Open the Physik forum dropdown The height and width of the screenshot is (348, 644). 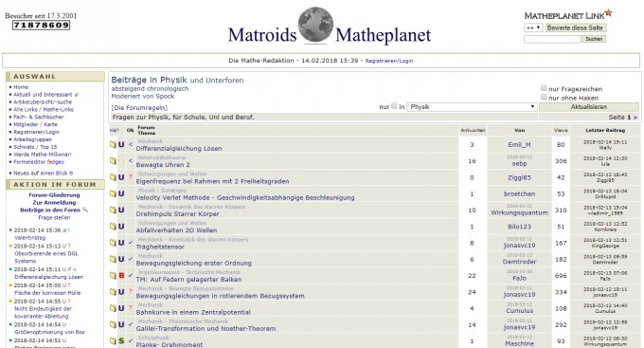pos(472,106)
